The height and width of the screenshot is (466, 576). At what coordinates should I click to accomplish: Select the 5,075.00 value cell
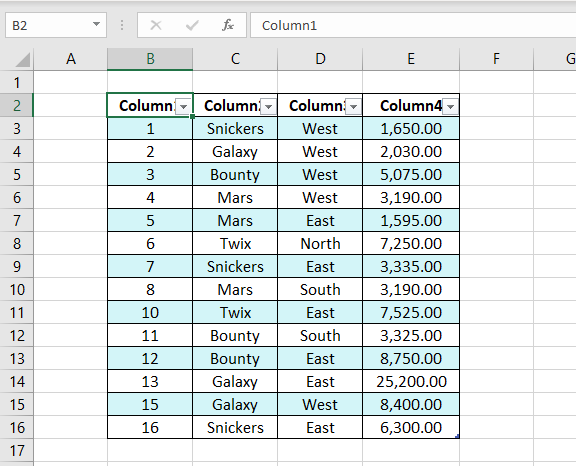click(x=411, y=174)
